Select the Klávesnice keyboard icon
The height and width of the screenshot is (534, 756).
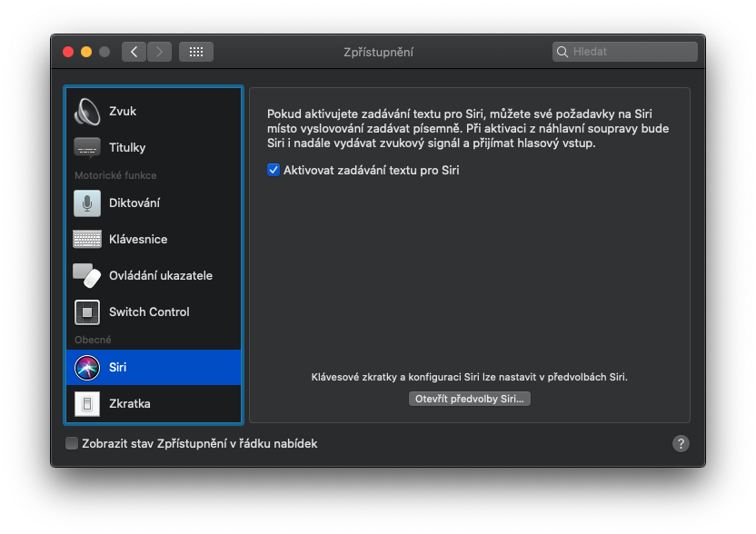(x=87, y=239)
